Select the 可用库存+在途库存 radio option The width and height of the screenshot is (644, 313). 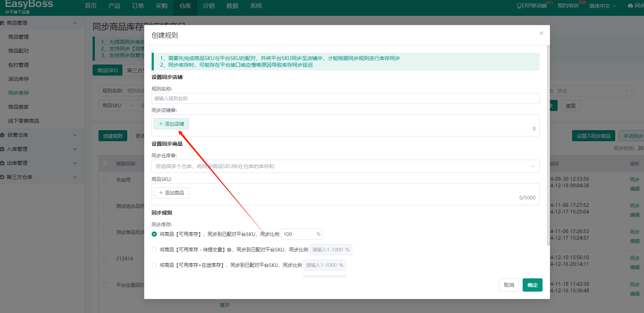click(x=154, y=265)
